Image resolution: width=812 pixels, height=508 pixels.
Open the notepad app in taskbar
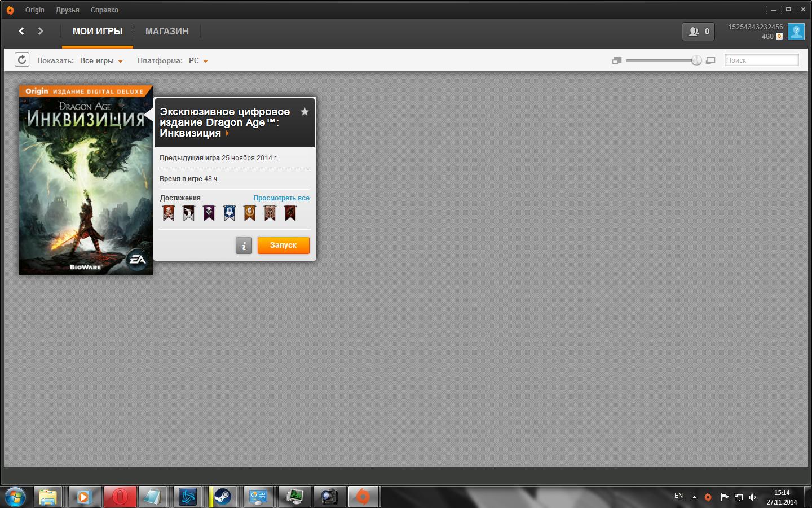(x=153, y=497)
